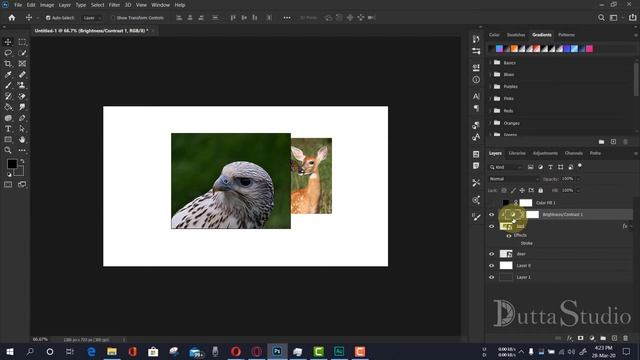The image size is (640, 360).
Task: Open the Paragraph panel icon
Action: [476, 108]
